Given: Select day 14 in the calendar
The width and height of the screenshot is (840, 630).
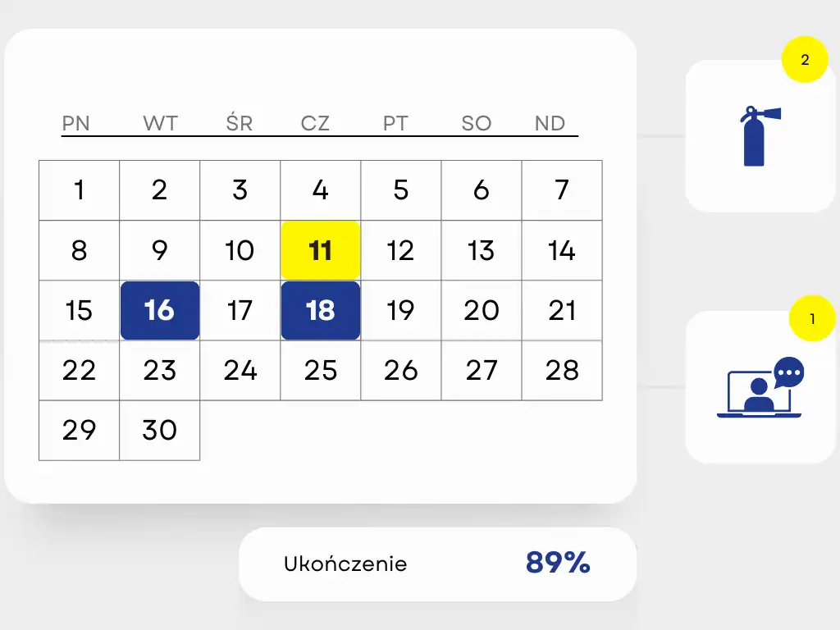Looking at the screenshot, I should pyautogui.click(x=562, y=250).
